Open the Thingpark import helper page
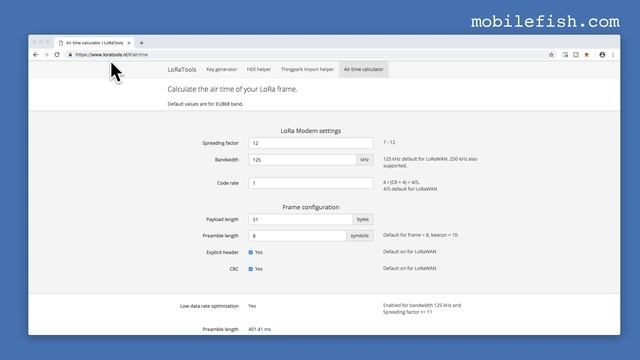The width and height of the screenshot is (640, 360). point(307,69)
